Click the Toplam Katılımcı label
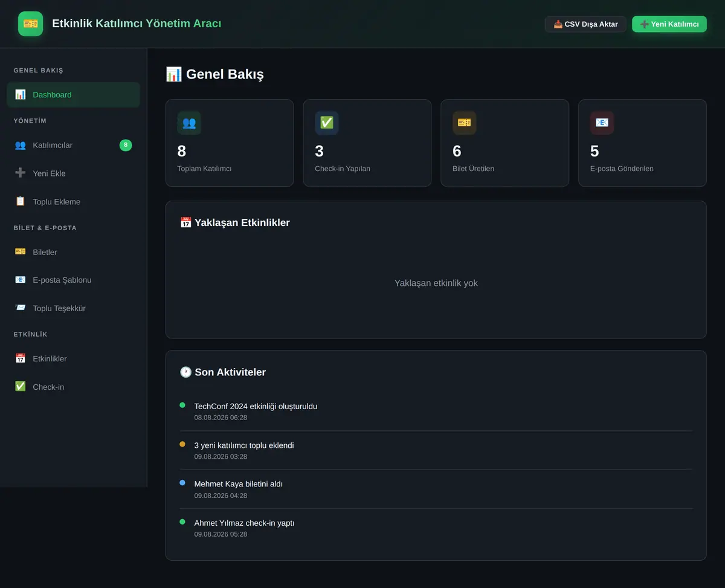 pyautogui.click(x=204, y=169)
